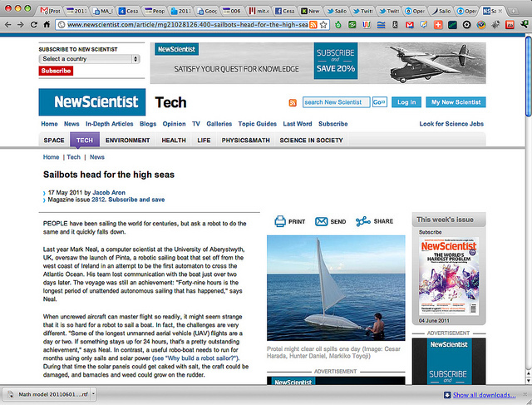Open the Select a country dropdown
This screenshot has height=405, width=532.
(x=89, y=59)
